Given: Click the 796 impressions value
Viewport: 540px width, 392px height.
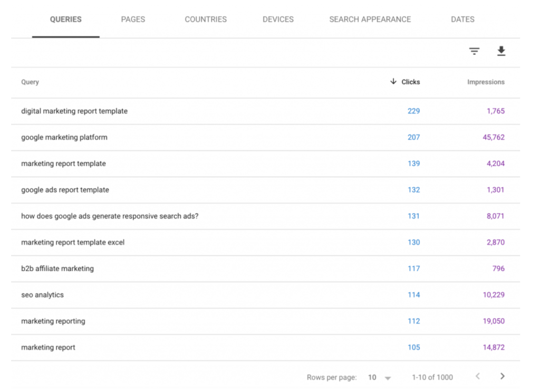Looking at the screenshot, I should [x=498, y=269].
